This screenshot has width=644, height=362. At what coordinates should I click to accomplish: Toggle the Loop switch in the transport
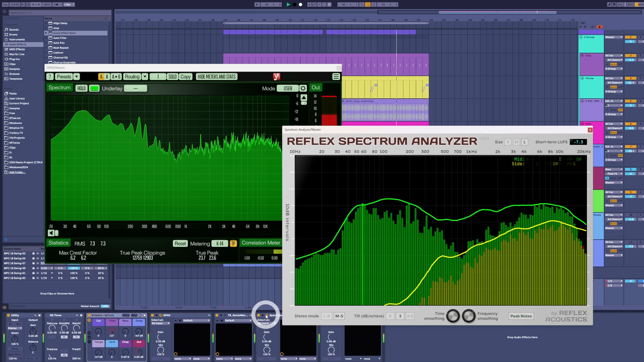(x=368, y=5)
